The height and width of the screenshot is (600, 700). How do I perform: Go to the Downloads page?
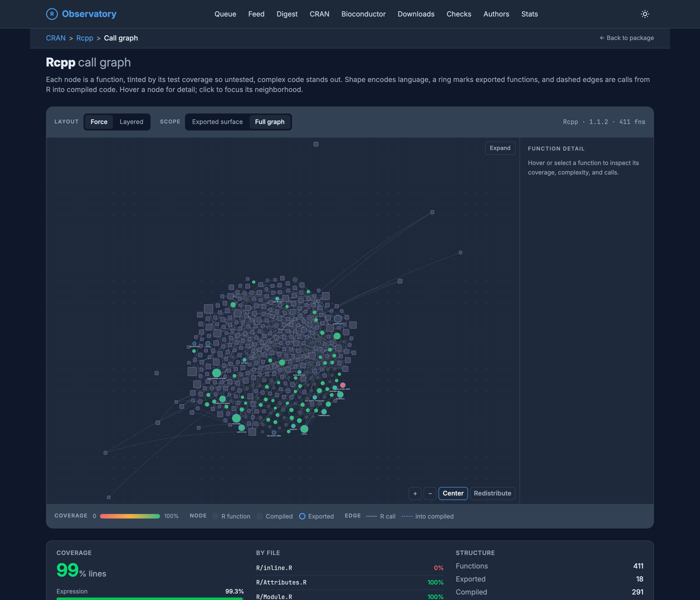[x=416, y=14]
